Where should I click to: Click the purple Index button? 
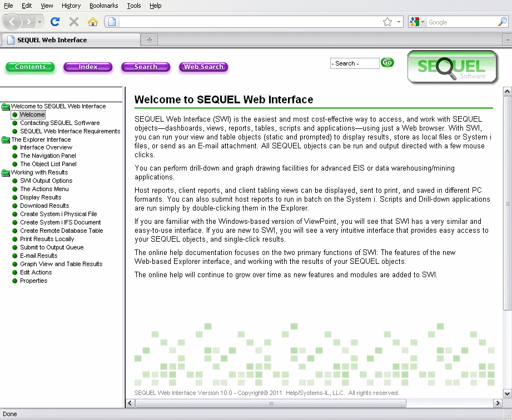(x=88, y=67)
